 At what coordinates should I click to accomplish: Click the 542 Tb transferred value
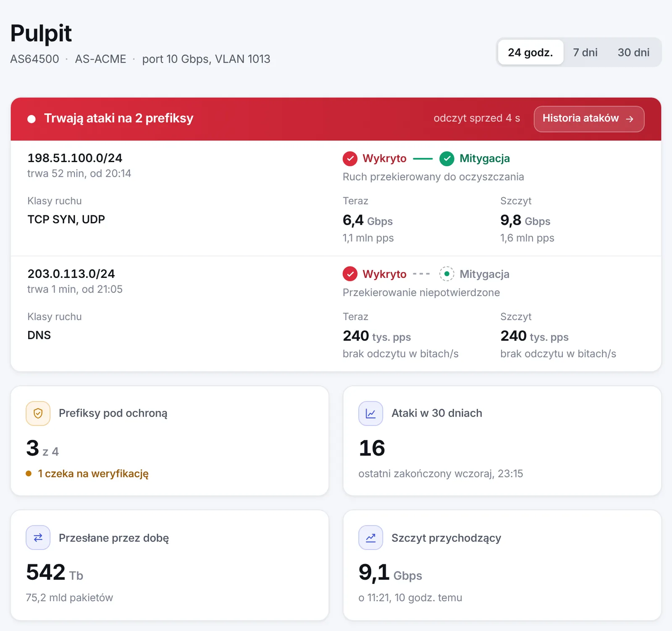[55, 573]
